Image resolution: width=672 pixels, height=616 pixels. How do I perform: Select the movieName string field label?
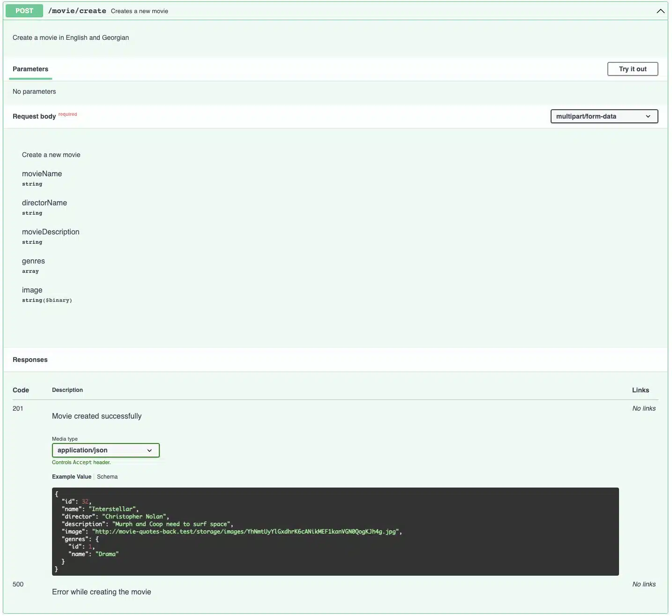tap(42, 173)
